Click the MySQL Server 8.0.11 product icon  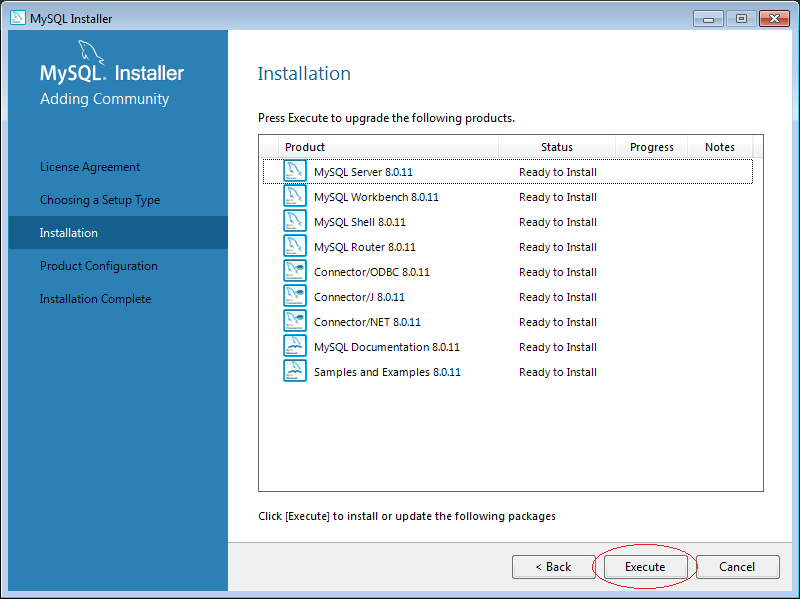pyautogui.click(x=294, y=172)
